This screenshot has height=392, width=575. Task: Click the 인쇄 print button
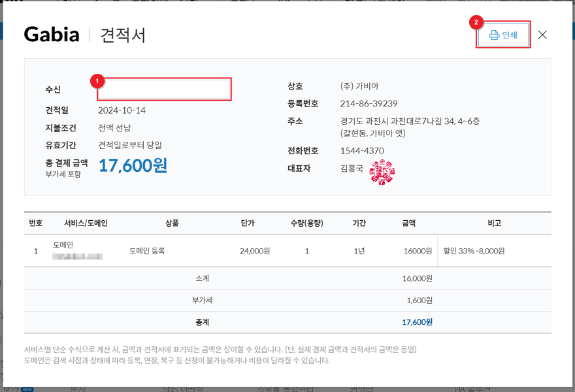pyautogui.click(x=503, y=35)
